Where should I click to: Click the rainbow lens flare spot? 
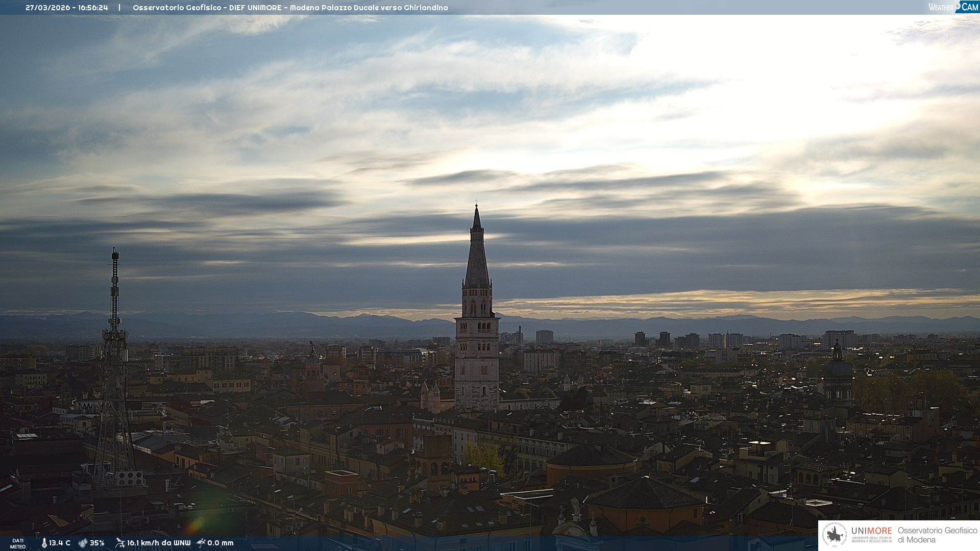(195, 524)
